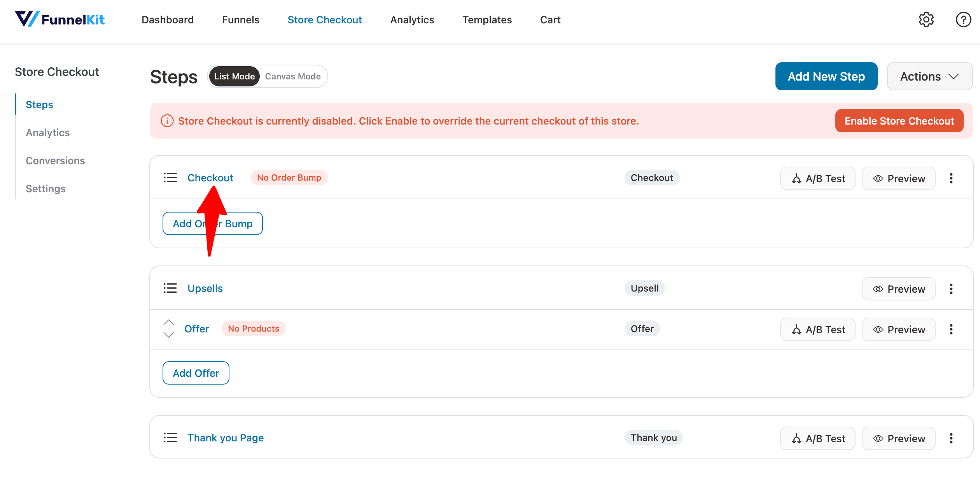This screenshot has height=492, width=980.
Task: Open the Offer step link
Action: point(197,329)
